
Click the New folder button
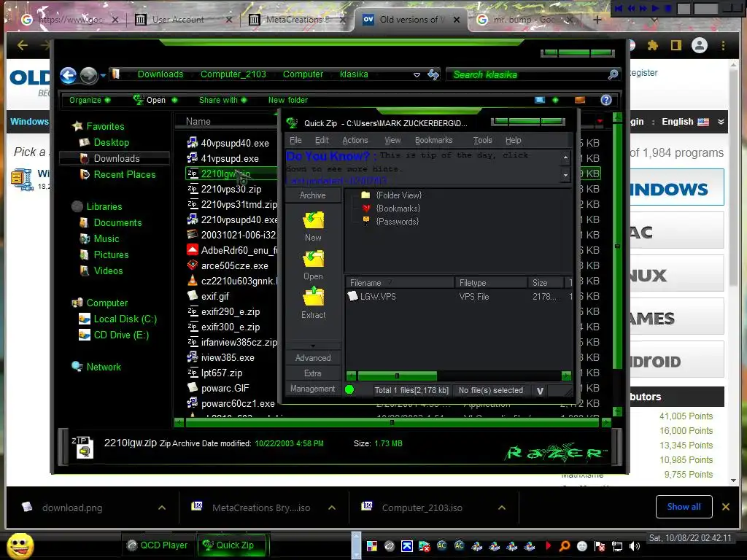pos(287,100)
